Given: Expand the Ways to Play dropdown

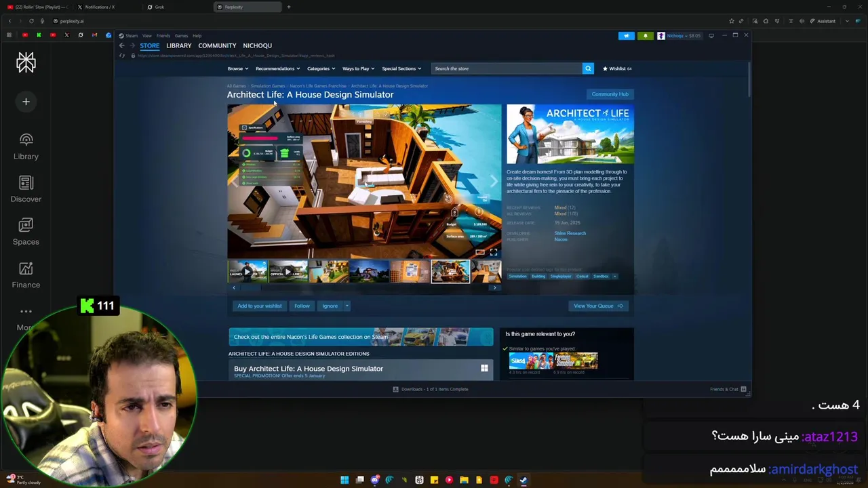Looking at the screenshot, I should pos(358,68).
